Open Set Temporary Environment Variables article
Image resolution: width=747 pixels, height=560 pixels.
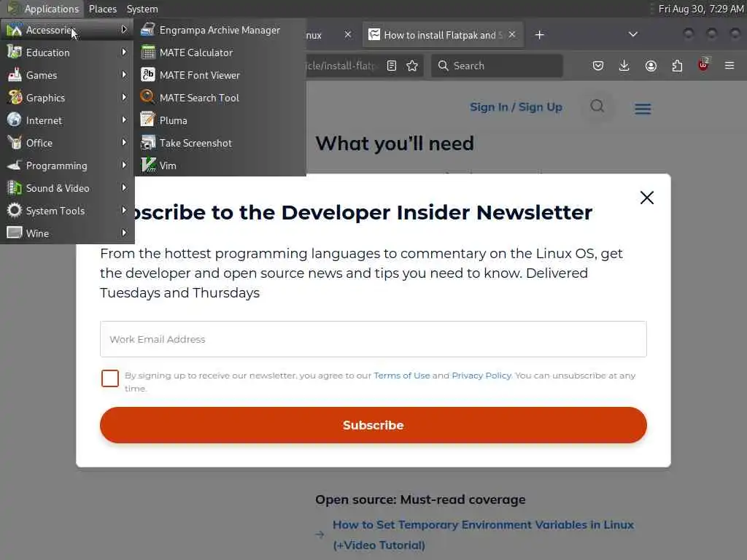[483, 534]
